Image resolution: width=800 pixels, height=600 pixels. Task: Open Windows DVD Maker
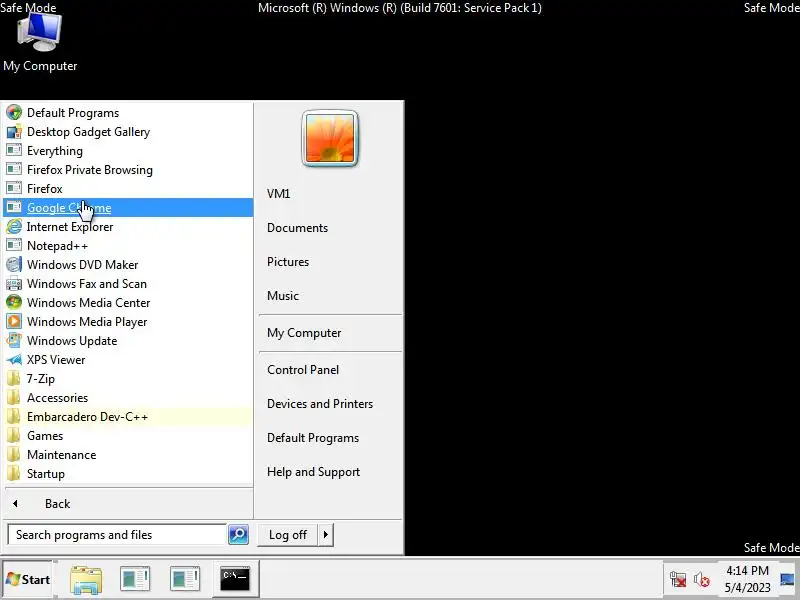[x=128, y=264]
